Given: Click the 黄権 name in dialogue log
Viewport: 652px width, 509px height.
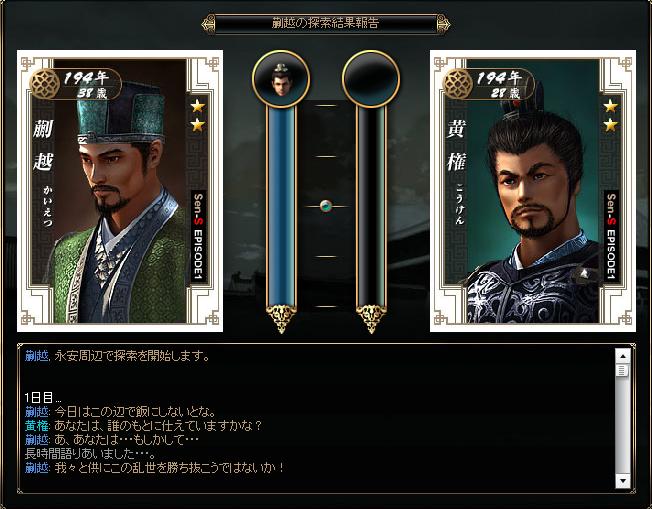Looking at the screenshot, I should tap(37, 426).
